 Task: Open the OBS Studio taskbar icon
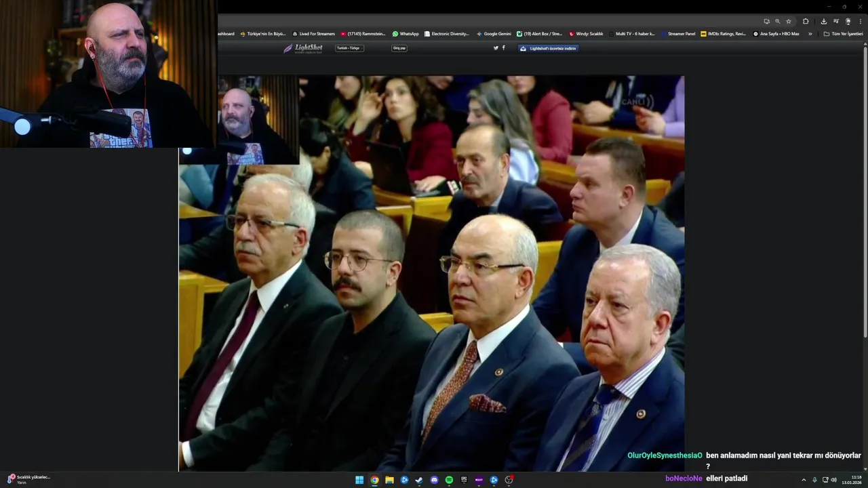click(x=509, y=480)
